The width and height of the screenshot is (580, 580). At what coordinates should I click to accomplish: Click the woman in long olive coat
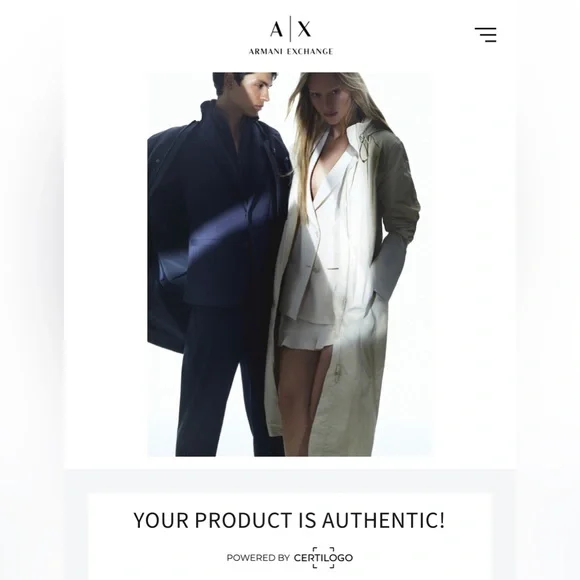pos(342,264)
